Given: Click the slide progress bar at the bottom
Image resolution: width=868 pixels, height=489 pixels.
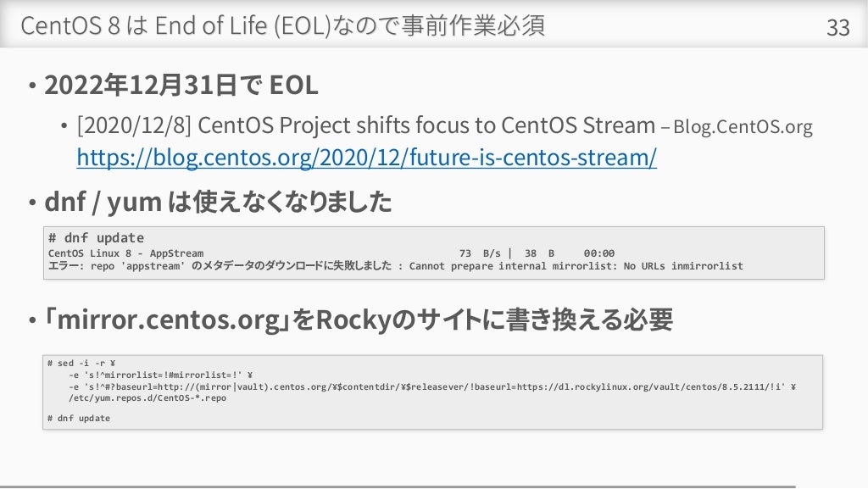Looking at the screenshot, I should [398, 486].
